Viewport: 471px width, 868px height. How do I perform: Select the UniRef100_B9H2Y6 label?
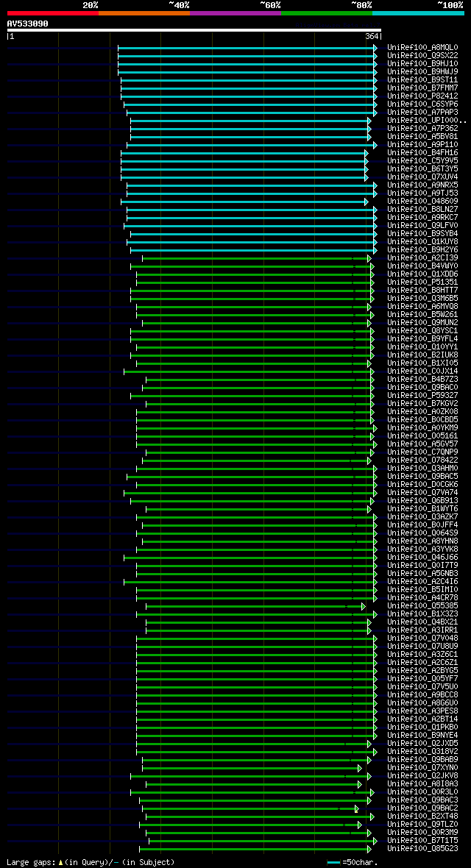pyautogui.click(x=422, y=249)
